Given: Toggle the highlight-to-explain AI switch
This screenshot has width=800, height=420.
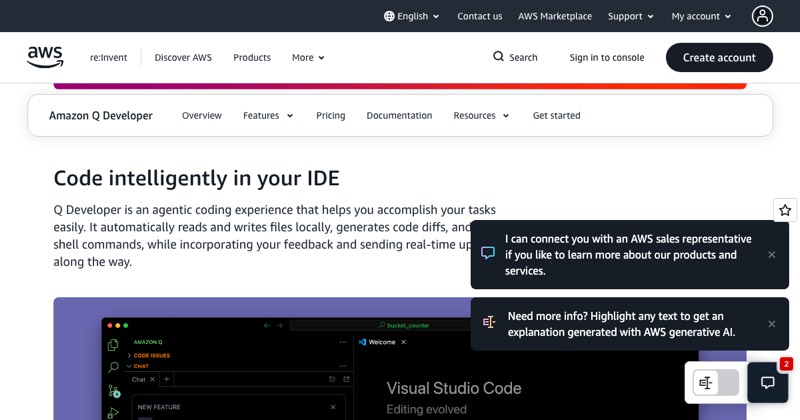Looking at the screenshot, I should click(716, 382).
